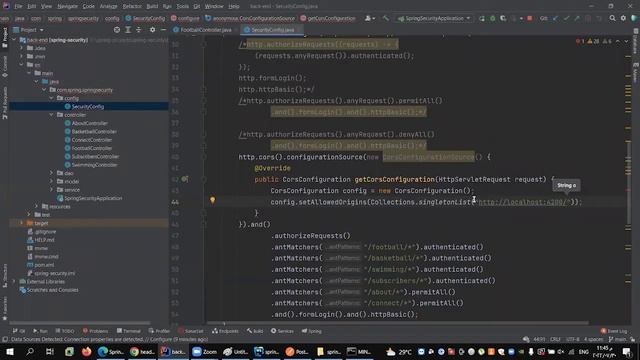Open Zoom from the taskbar

pyautogui.click(x=204, y=351)
